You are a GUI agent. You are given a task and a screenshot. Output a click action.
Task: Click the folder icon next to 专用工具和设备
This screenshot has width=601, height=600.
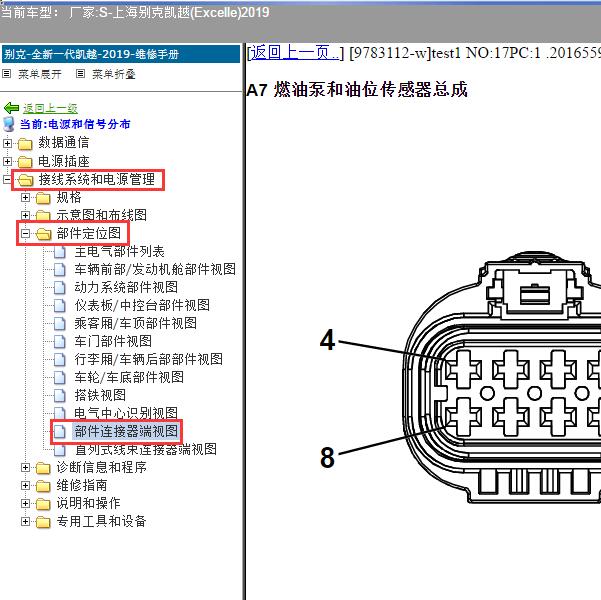(x=43, y=521)
